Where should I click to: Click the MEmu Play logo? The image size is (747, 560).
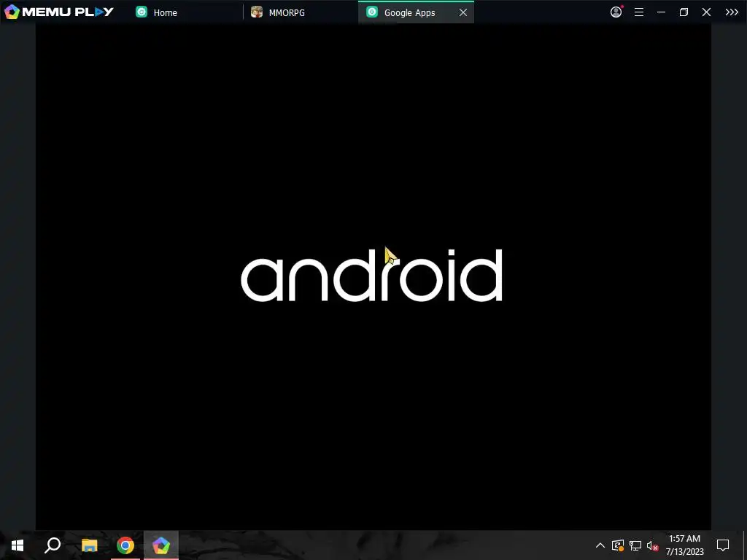tap(58, 12)
